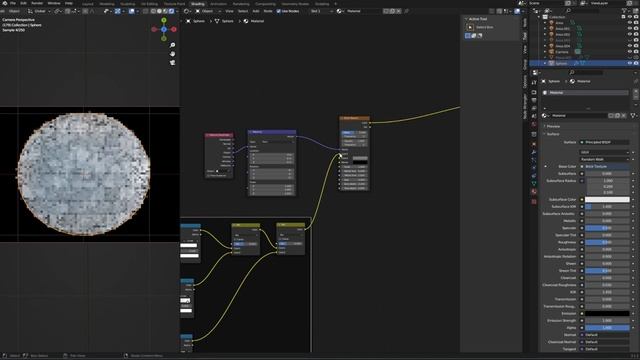Click the black Emission color swatch
Viewport: 640px width, 360px height.
607,313
